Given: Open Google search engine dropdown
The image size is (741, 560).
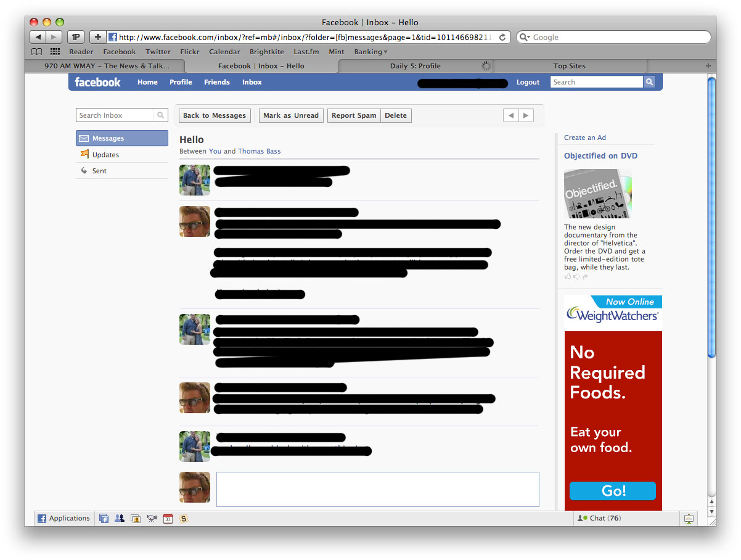Looking at the screenshot, I should point(525,37).
